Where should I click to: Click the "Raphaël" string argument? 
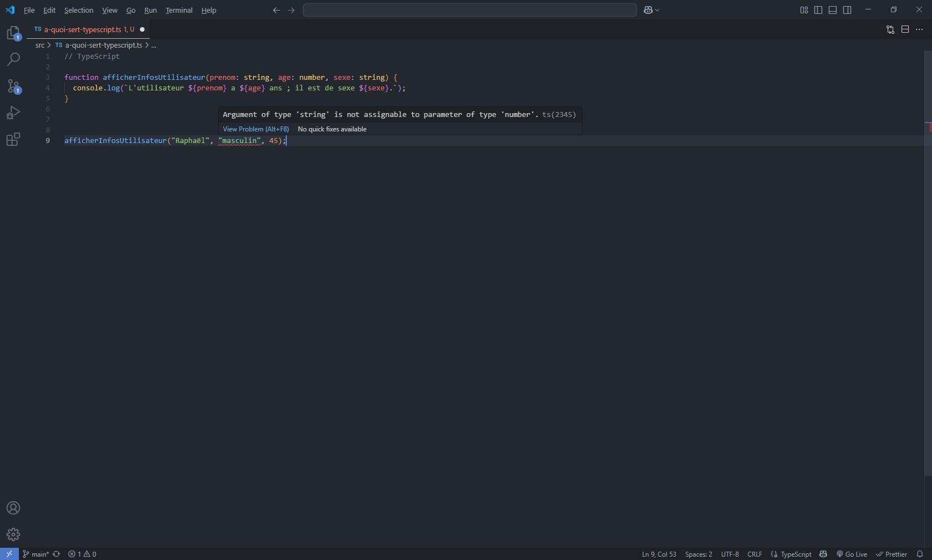pyautogui.click(x=190, y=141)
